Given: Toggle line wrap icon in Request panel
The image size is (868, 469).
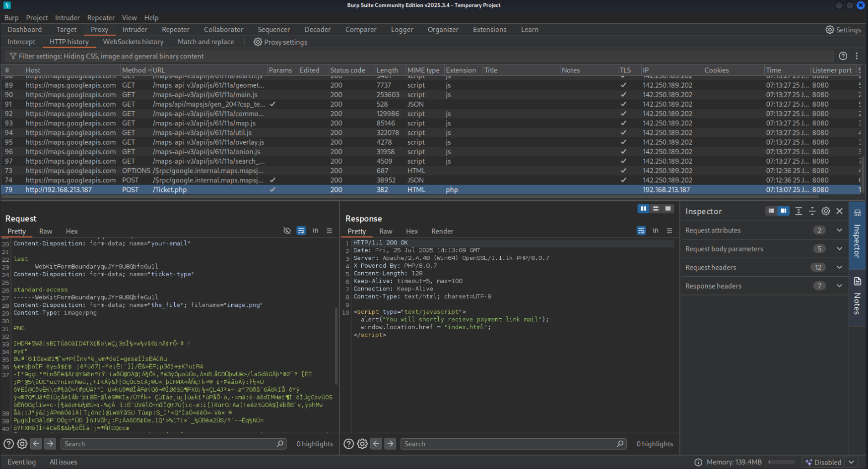Looking at the screenshot, I should coord(301,231).
